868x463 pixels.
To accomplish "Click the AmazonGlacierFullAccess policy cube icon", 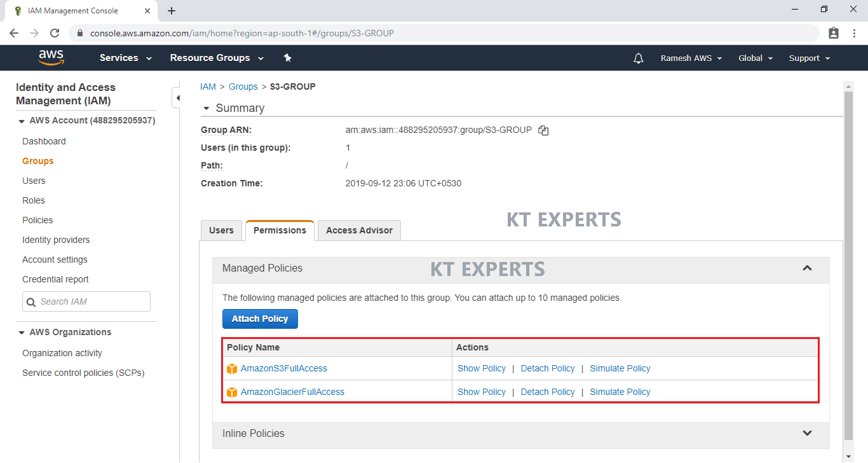I will (232, 392).
